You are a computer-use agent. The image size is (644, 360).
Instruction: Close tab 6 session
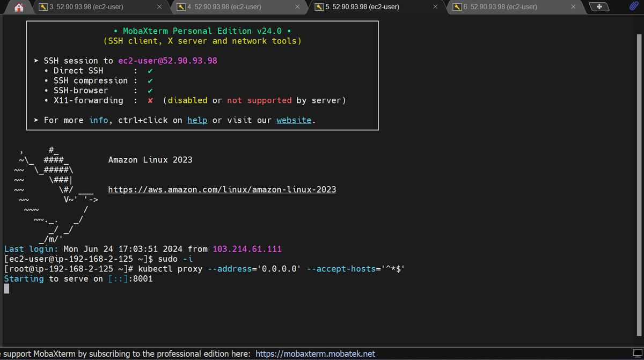coord(574,7)
